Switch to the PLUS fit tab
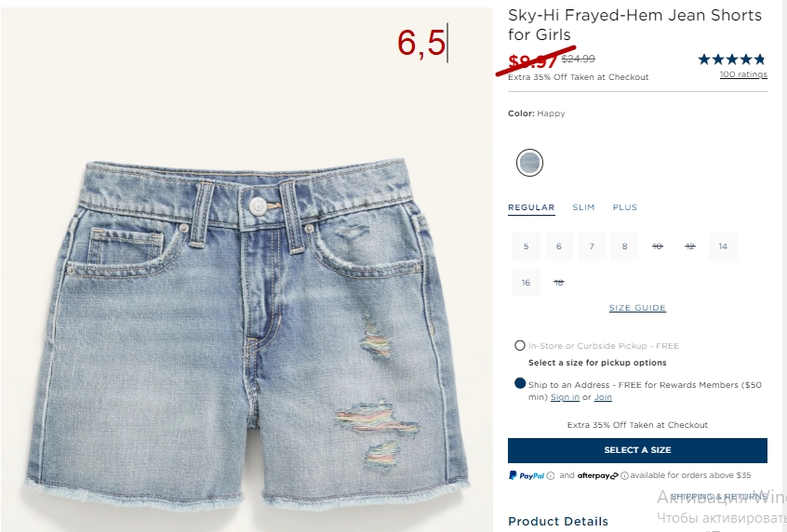787x532 pixels. pos(625,207)
